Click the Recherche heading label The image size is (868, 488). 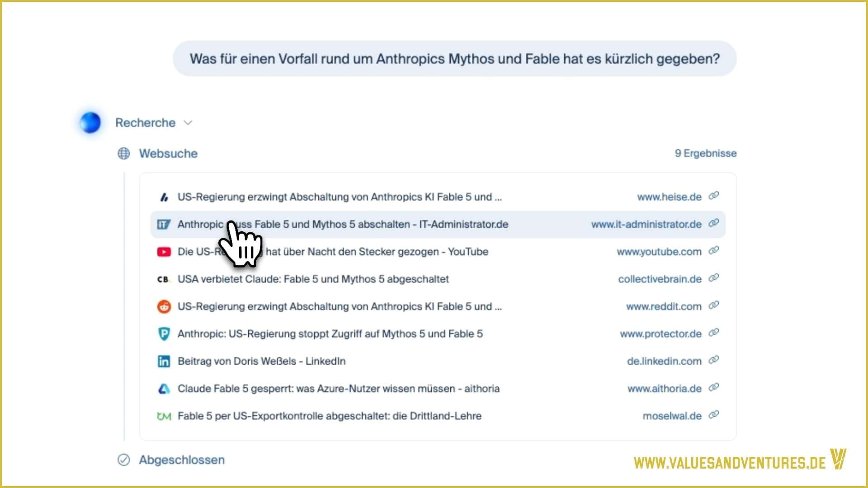pyautogui.click(x=145, y=123)
